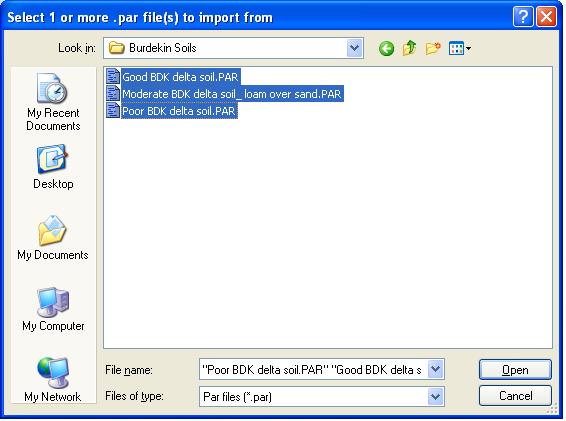This screenshot has height=421, width=566.
Task: Click inside the File name field
Action: pyautogui.click(x=313, y=369)
